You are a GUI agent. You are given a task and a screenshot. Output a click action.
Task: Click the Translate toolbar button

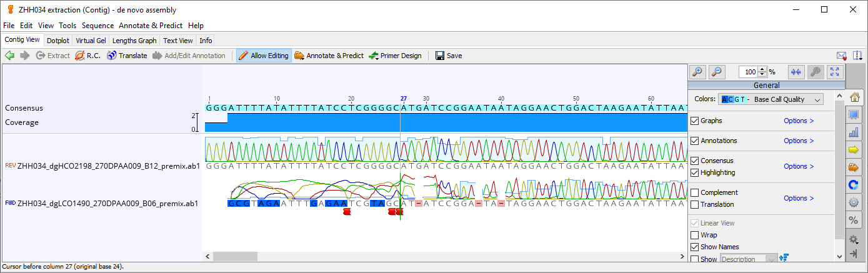click(127, 56)
